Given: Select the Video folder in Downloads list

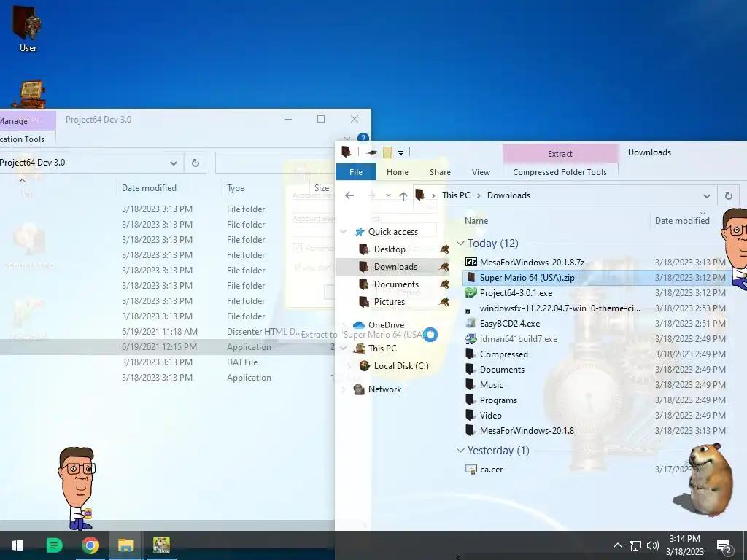Looking at the screenshot, I should 490,415.
